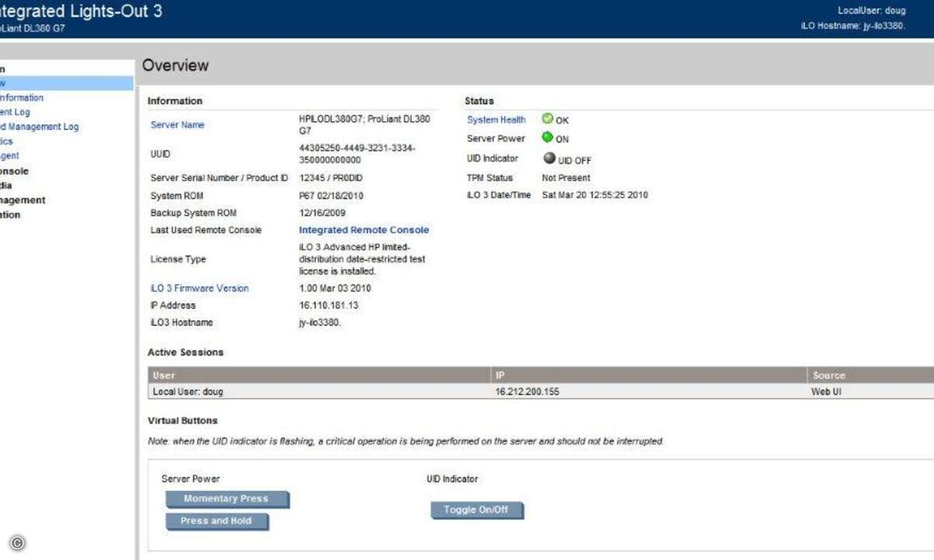The width and height of the screenshot is (934, 560).
Task: Click the 'iLO Hostname: jy-ilo3380.' header text
Action: (x=853, y=26)
